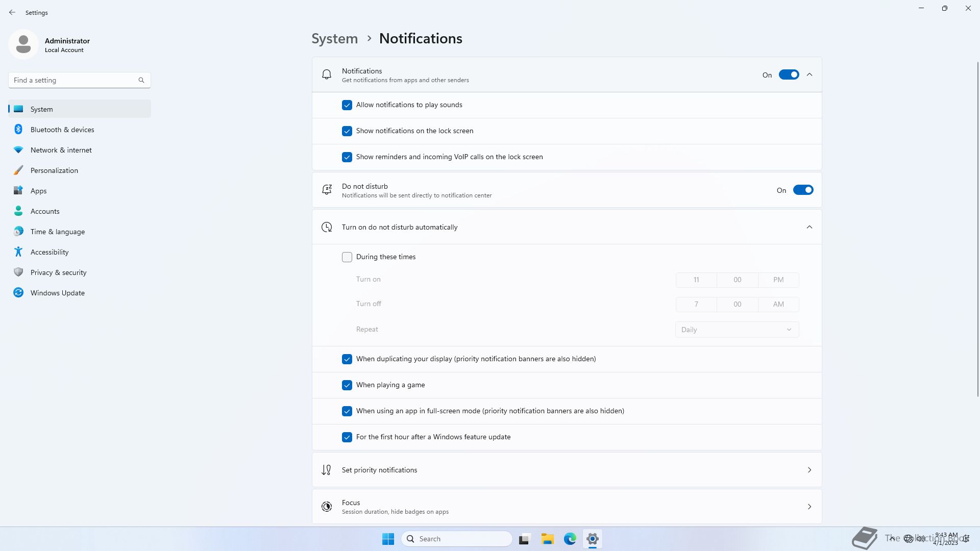Viewport: 980px width, 551px height.
Task: Click the Administrator account avatar
Action: [23, 45]
